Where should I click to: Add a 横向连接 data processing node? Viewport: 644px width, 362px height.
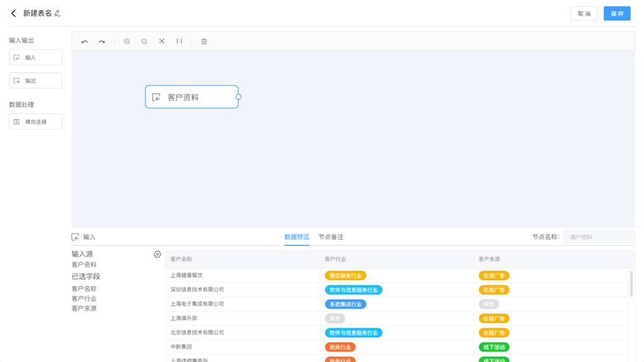[x=36, y=121]
